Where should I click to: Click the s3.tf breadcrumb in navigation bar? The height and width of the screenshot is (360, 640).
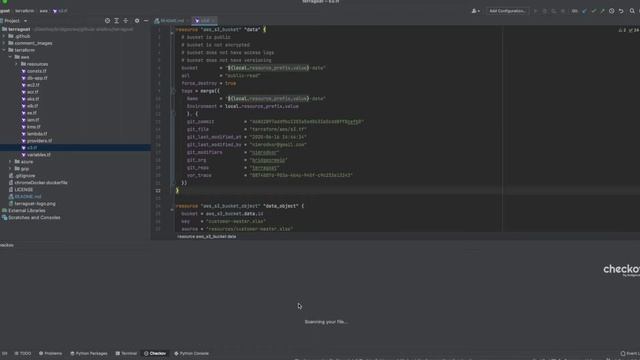(x=60, y=11)
